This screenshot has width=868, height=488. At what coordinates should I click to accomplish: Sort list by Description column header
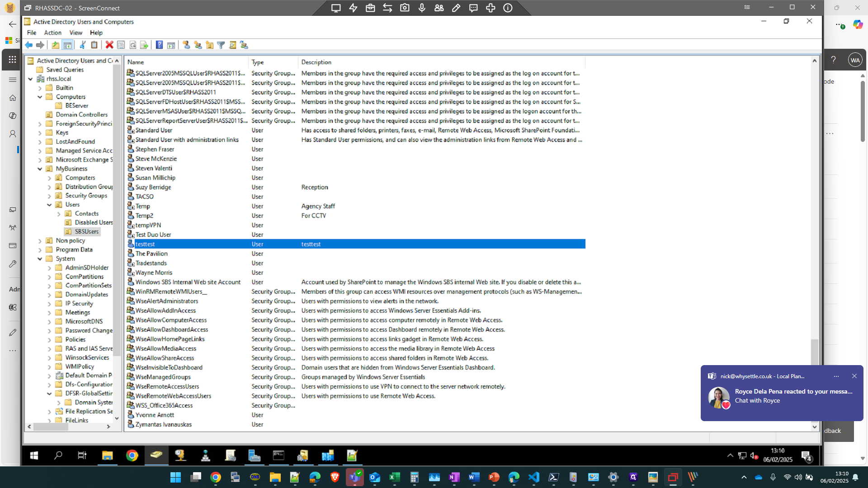pos(441,62)
